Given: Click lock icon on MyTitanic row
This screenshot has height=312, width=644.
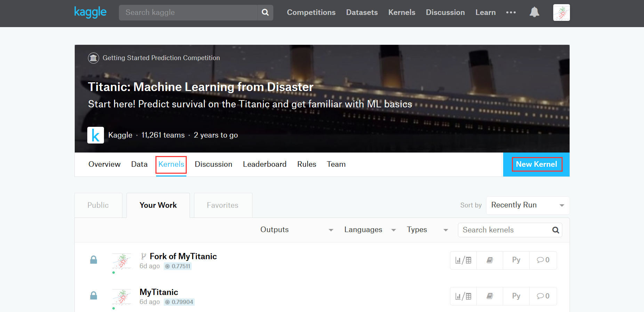Looking at the screenshot, I should click(x=94, y=296).
